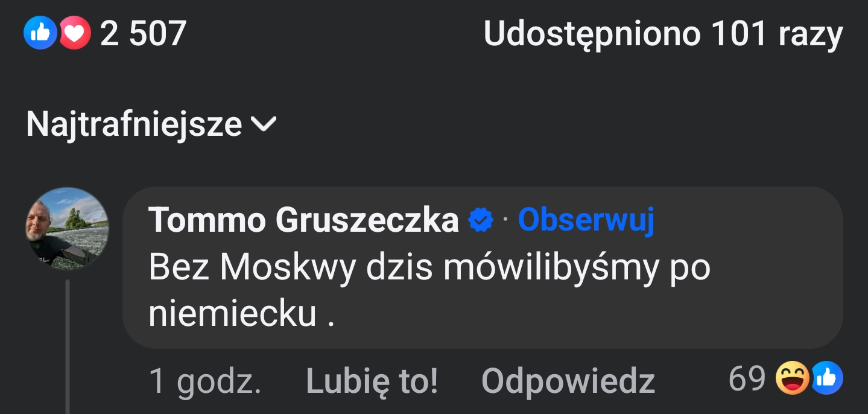Viewport: 868px width, 414px height.
Task: Open the 'Udostępniono 101 razy' shares list
Action: tap(662, 34)
